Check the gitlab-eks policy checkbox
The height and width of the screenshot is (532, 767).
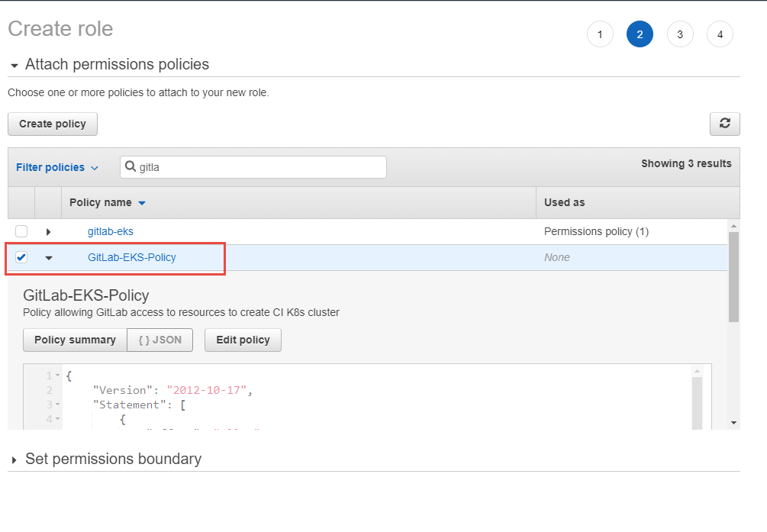point(21,231)
